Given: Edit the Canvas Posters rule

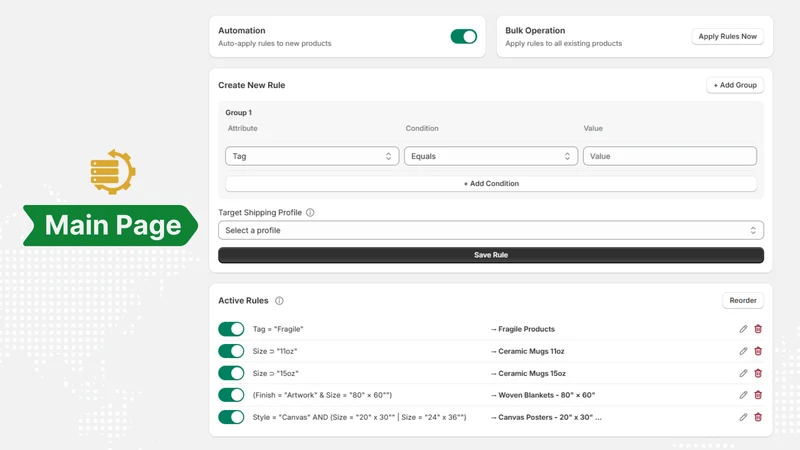Looking at the screenshot, I should point(743,417).
